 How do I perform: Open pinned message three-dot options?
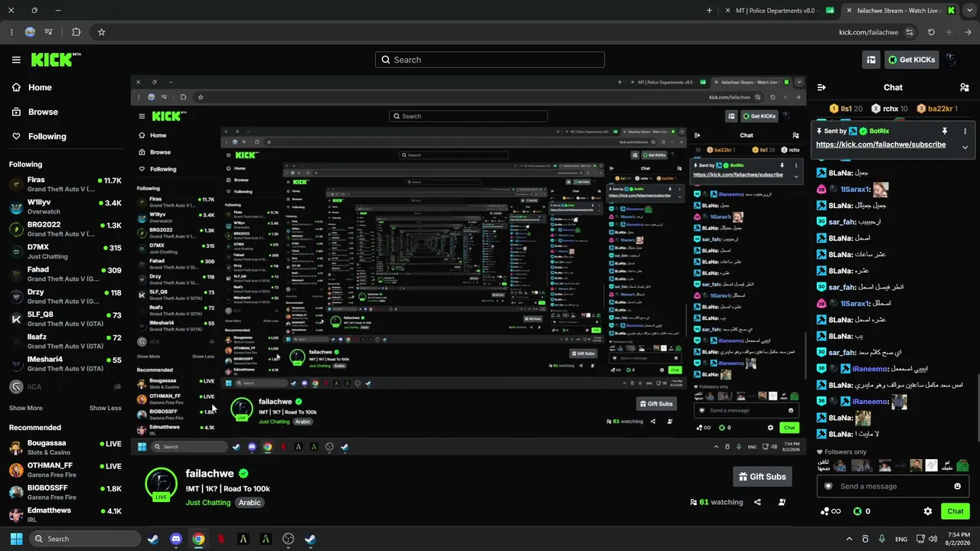pos(965,131)
